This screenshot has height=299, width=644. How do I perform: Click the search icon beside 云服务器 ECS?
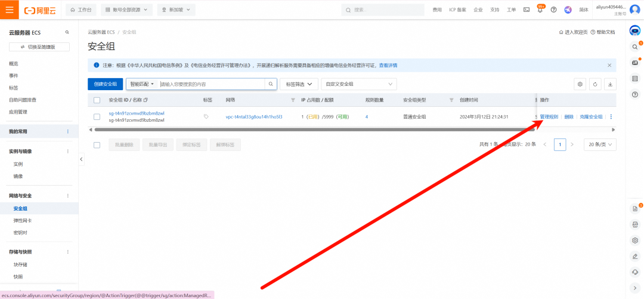point(67,32)
